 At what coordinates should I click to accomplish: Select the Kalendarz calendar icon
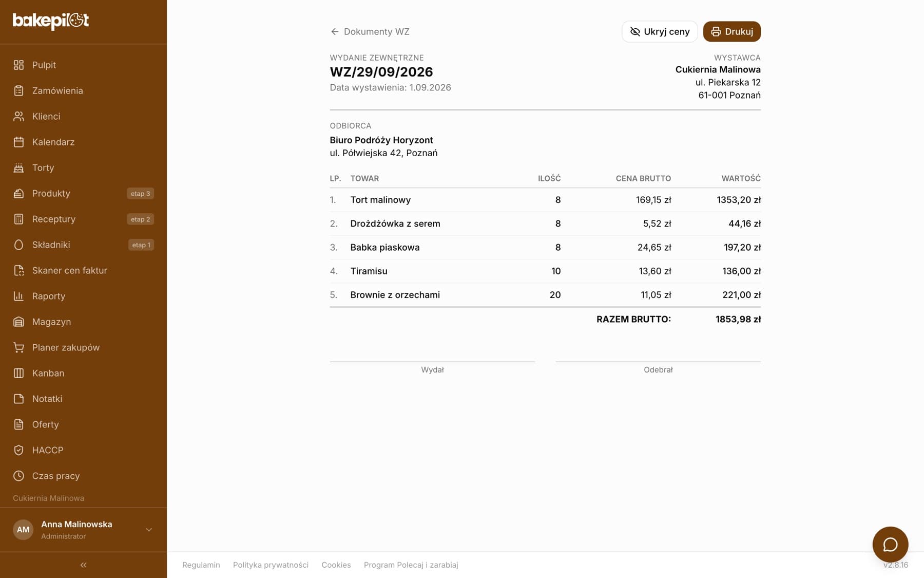point(18,142)
